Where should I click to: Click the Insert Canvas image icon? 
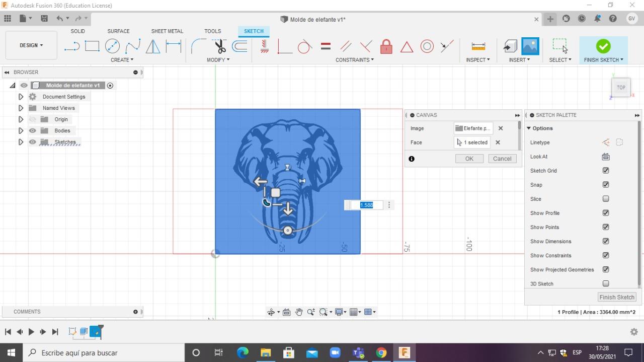pyautogui.click(x=530, y=46)
